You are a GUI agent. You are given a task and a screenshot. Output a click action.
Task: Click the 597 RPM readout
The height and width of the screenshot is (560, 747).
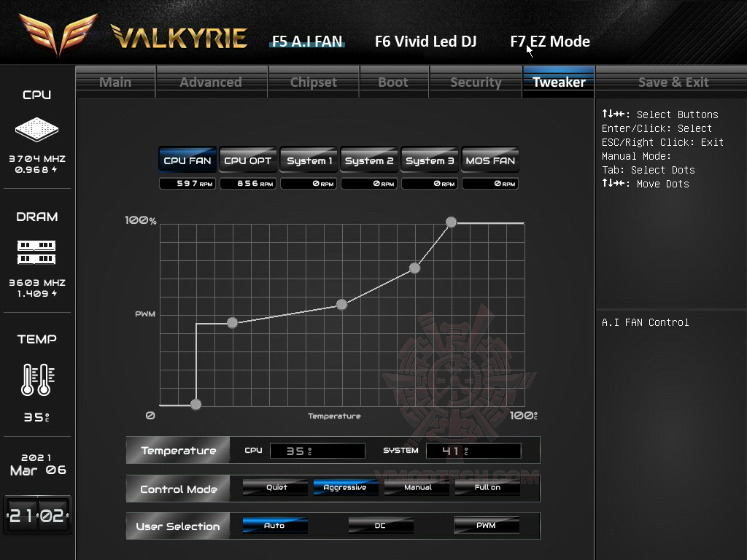(x=187, y=183)
